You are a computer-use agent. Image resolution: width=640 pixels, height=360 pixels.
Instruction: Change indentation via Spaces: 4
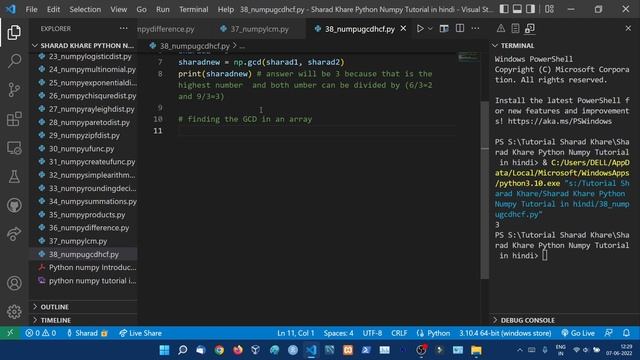pyautogui.click(x=338, y=333)
